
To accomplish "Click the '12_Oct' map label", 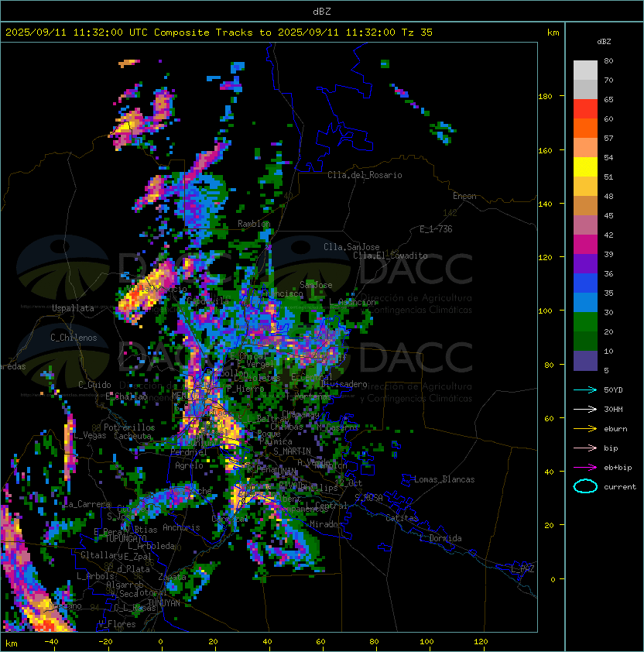I will [x=348, y=483].
